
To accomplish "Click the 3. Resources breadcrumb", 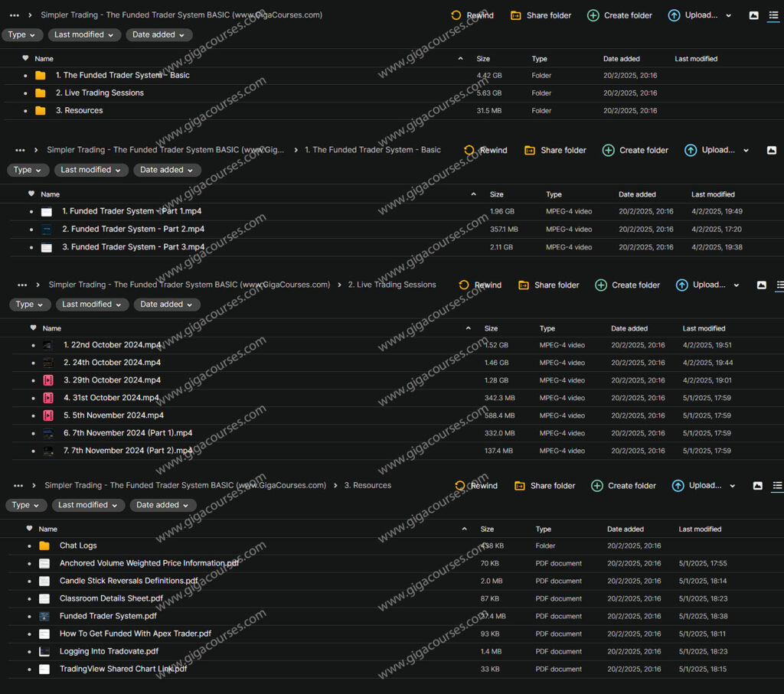I will [x=368, y=485].
